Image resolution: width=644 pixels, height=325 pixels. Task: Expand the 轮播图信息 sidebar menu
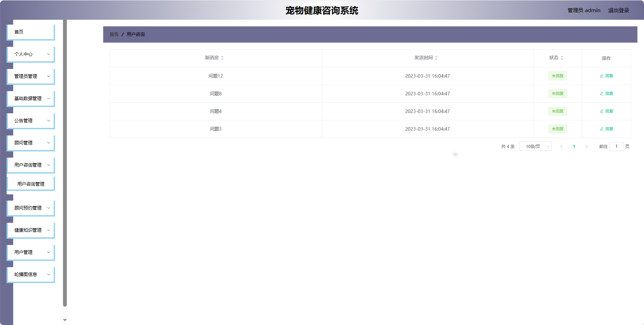[x=31, y=274]
